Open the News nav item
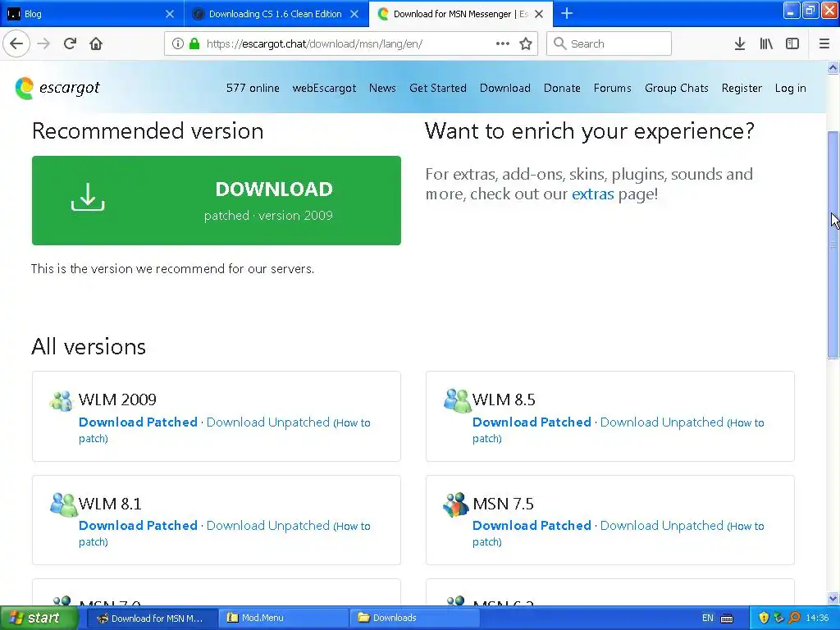840x630 pixels. [x=382, y=88]
